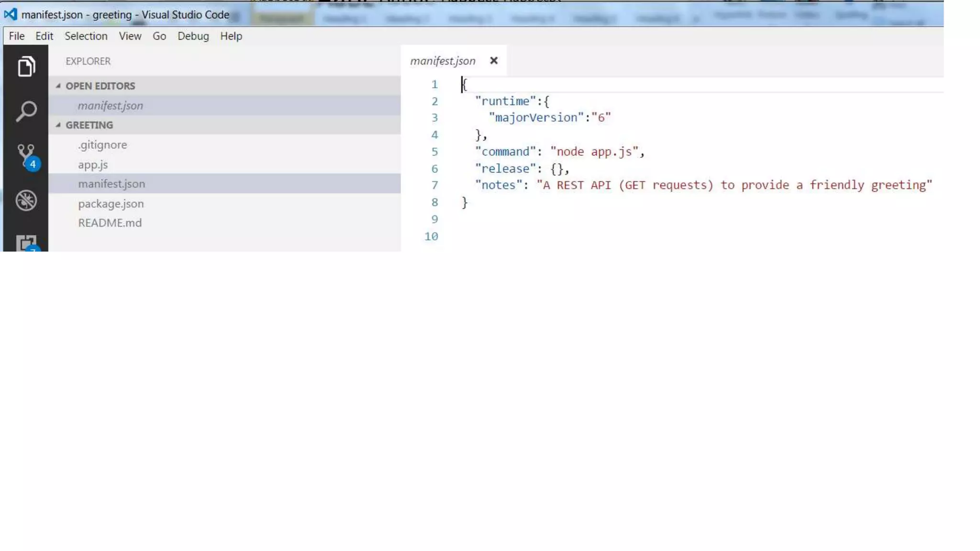Open the Debug bug icon

click(26, 200)
